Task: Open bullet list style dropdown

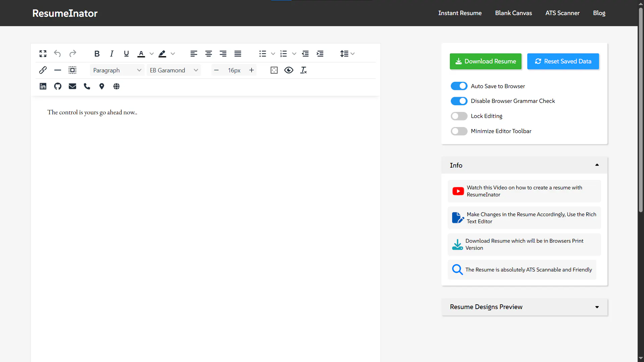Action: pyautogui.click(x=273, y=54)
